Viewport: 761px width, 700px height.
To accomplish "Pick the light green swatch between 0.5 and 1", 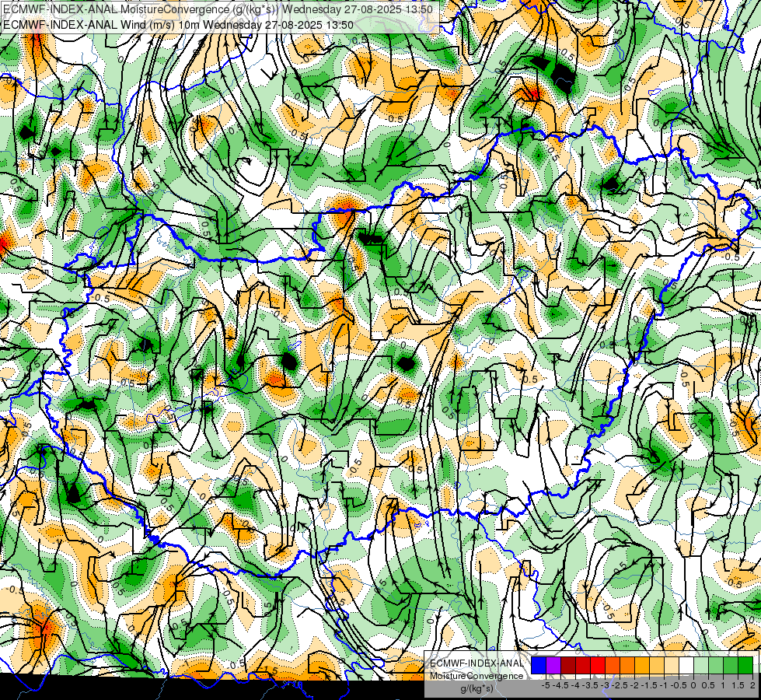I will [716, 665].
